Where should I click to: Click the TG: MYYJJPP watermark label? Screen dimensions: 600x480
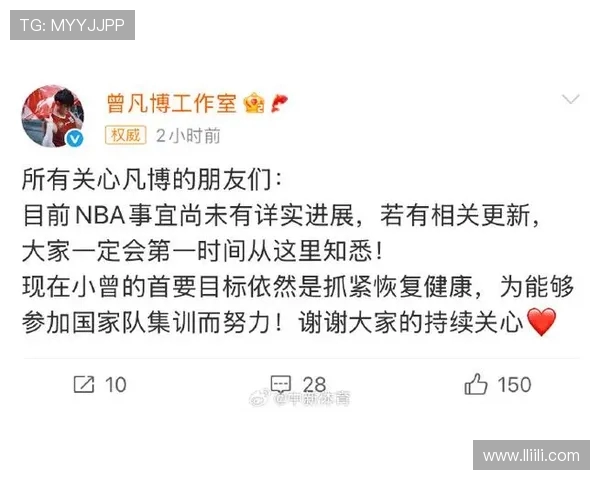pos(72,25)
